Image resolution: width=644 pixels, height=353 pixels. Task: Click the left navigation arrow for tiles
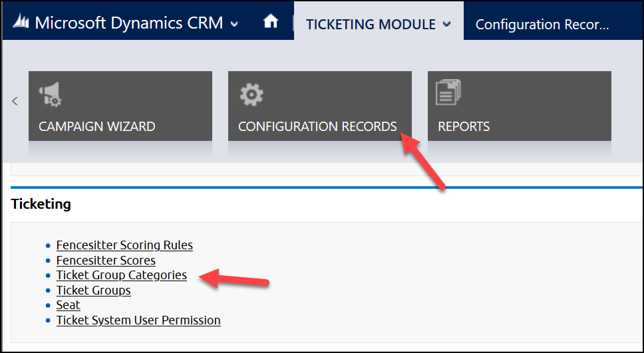click(x=15, y=101)
